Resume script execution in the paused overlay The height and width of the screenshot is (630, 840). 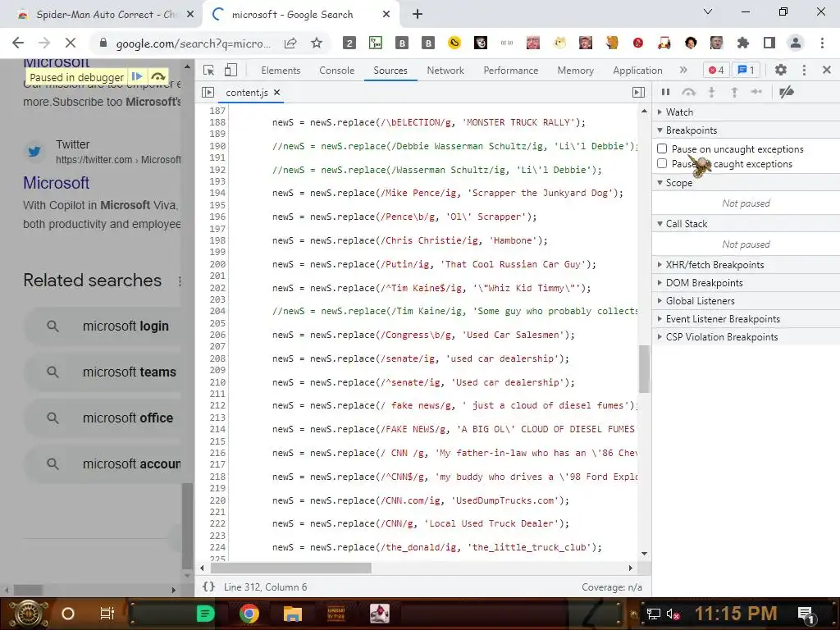point(137,76)
